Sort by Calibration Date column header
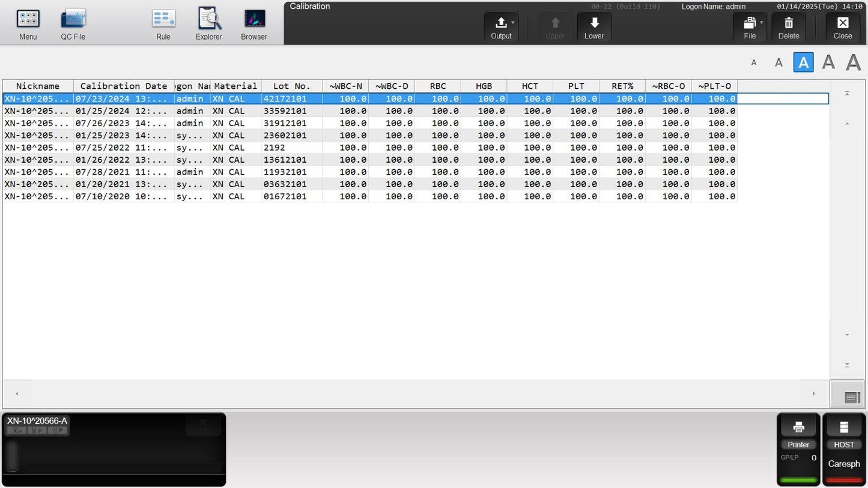868x488 pixels. coord(124,86)
